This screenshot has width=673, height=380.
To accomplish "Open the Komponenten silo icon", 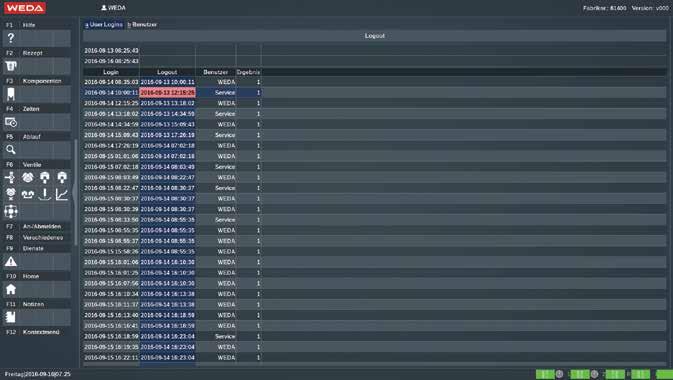I will [11, 94].
